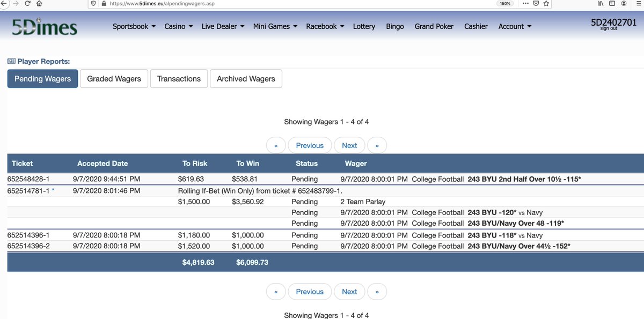Click the total risk $4,819.63
Image resolution: width=644 pixels, height=319 pixels.
[x=198, y=263]
